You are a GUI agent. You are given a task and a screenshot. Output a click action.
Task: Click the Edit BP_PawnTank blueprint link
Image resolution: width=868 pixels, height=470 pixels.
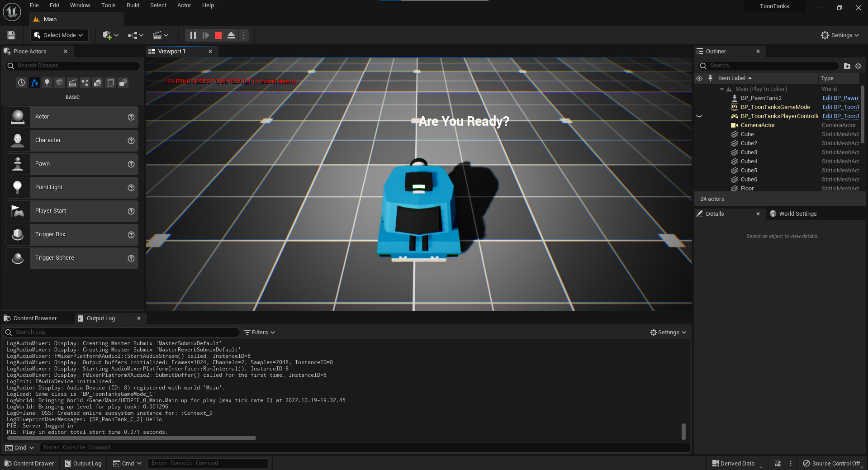pos(840,98)
